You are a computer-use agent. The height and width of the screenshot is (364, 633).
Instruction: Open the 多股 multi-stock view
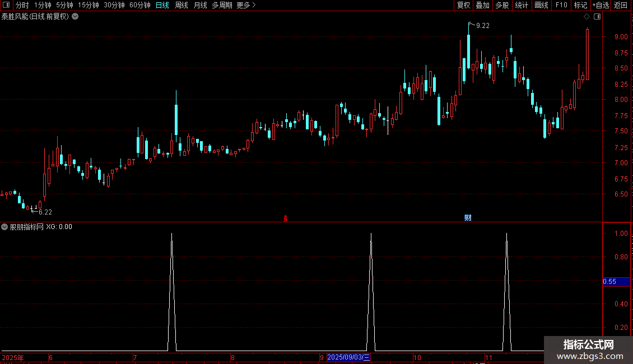click(502, 5)
